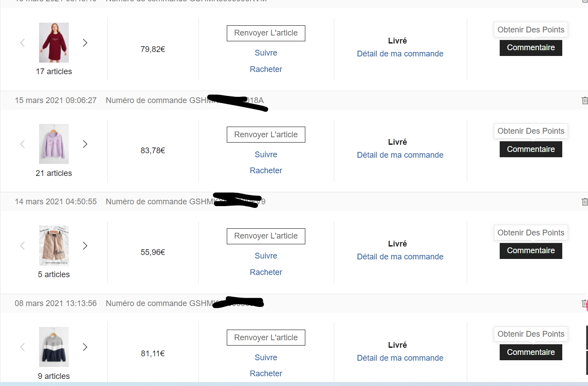Image resolution: width=588 pixels, height=386 pixels.
Task: Open the lilac hoodie product thumbnail
Action: [54, 144]
